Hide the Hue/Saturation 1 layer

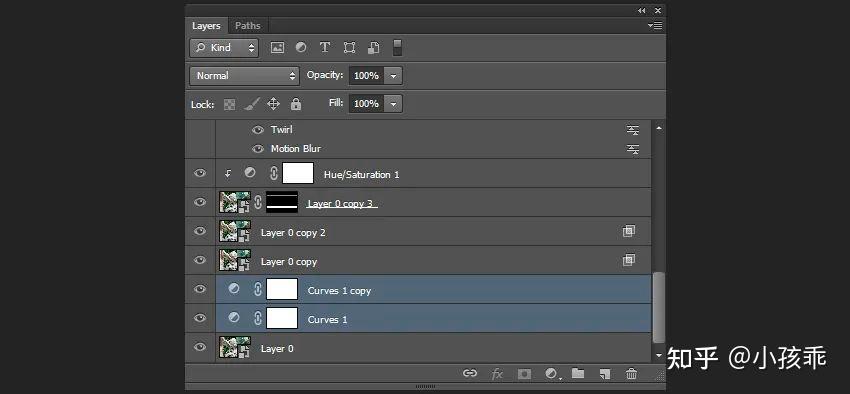200,173
